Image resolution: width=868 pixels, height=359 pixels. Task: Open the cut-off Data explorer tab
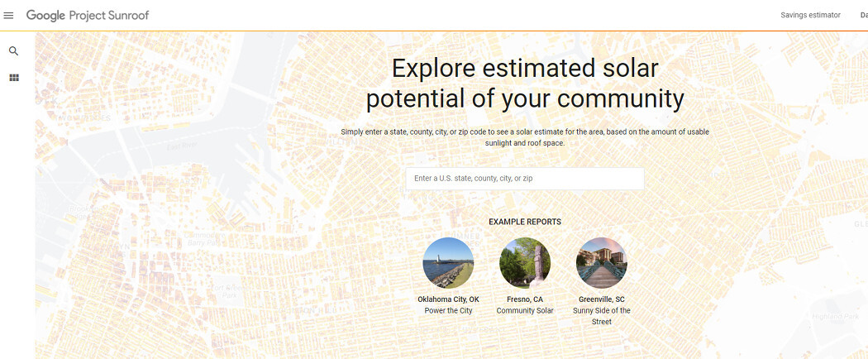coord(863,16)
